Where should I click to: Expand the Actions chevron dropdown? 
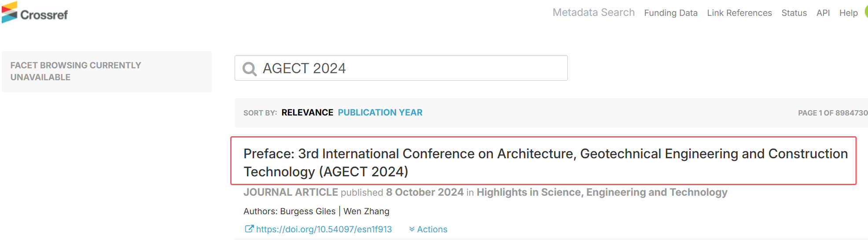tap(428, 229)
